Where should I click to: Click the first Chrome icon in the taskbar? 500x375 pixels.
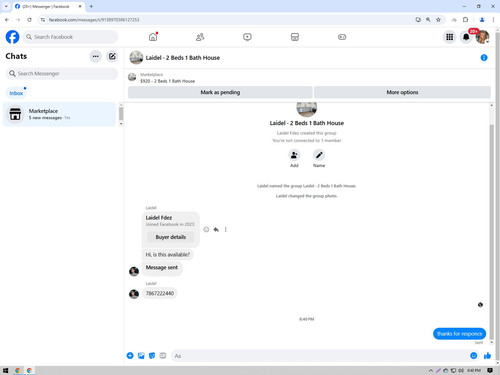point(18,370)
